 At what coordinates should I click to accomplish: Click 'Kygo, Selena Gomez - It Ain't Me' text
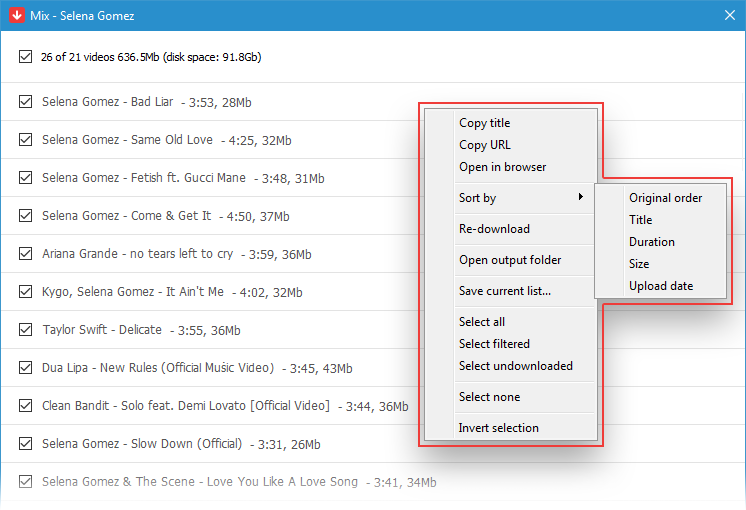click(133, 292)
